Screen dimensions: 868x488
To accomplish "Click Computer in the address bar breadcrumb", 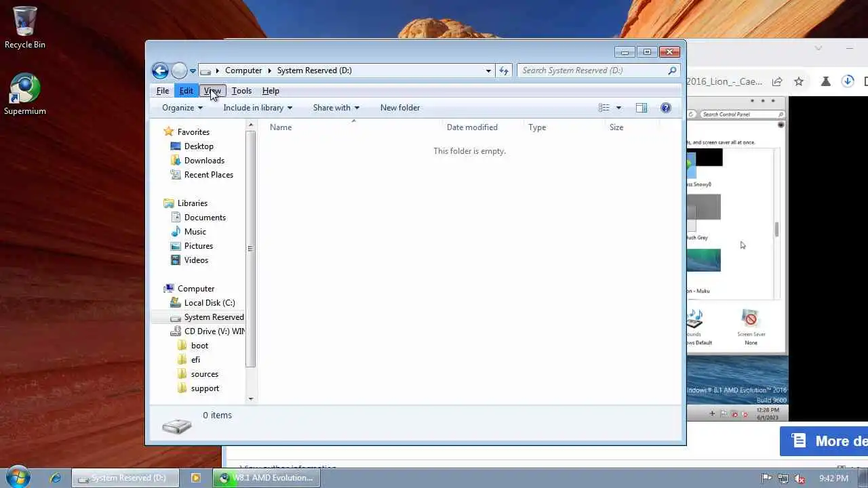I will click(243, 70).
